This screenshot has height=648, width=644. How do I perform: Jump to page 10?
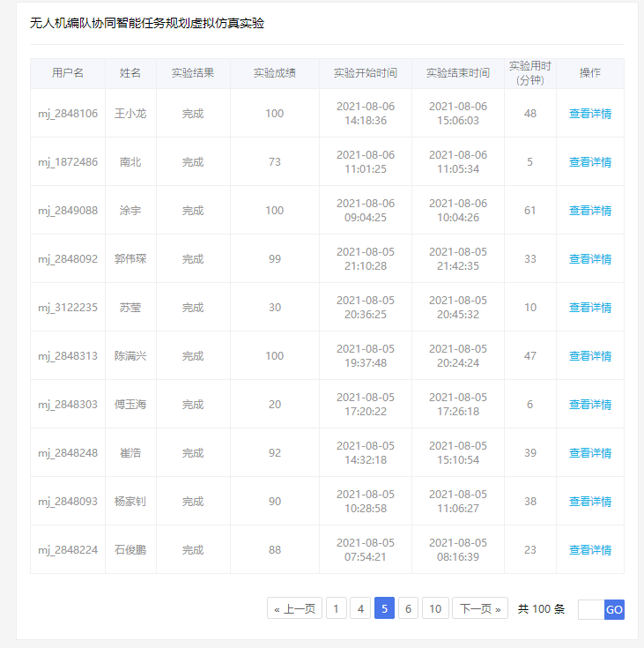point(435,608)
